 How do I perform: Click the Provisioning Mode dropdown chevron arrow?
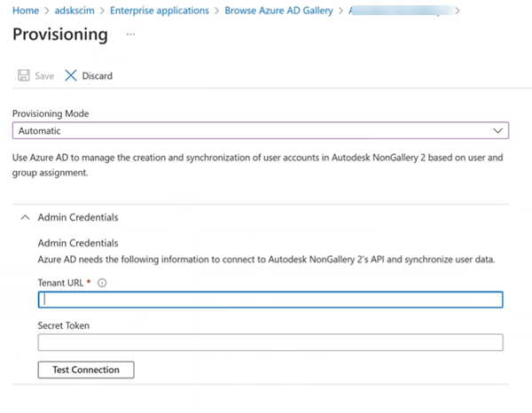pyautogui.click(x=497, y=130)
